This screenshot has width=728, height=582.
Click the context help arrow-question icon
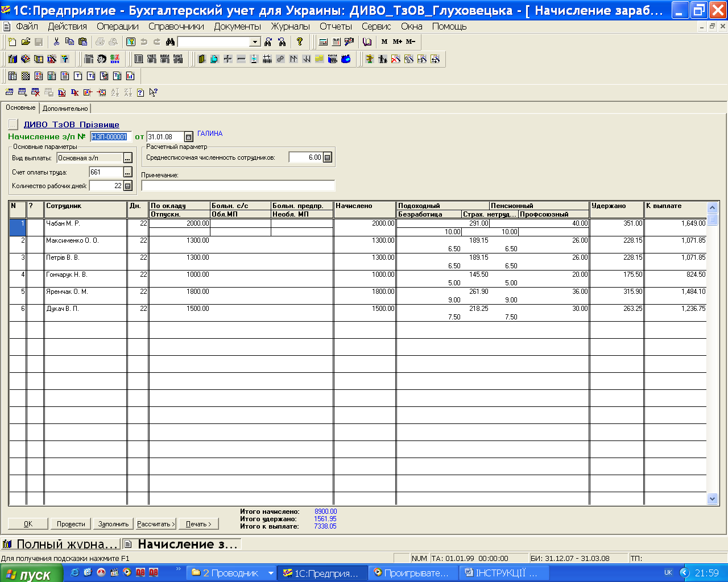pyautogui.click(x=153, y=93)
